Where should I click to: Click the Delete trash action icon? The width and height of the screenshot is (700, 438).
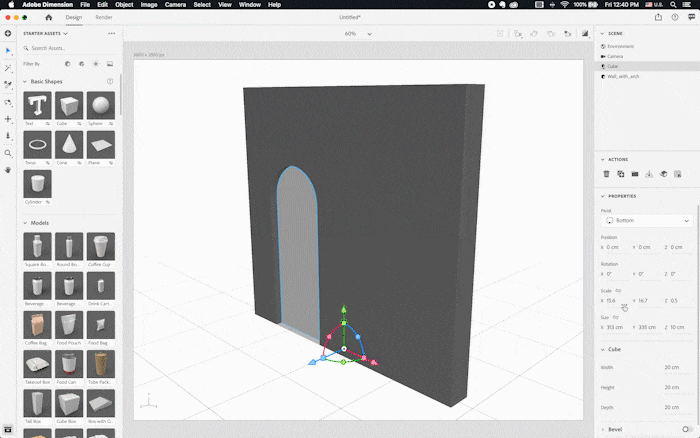point(606,174)
